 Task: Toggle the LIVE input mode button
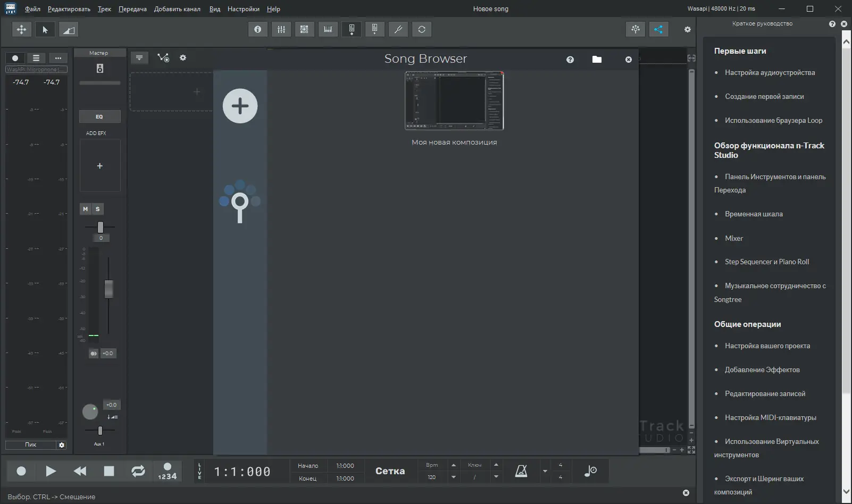tap(200, 471)
